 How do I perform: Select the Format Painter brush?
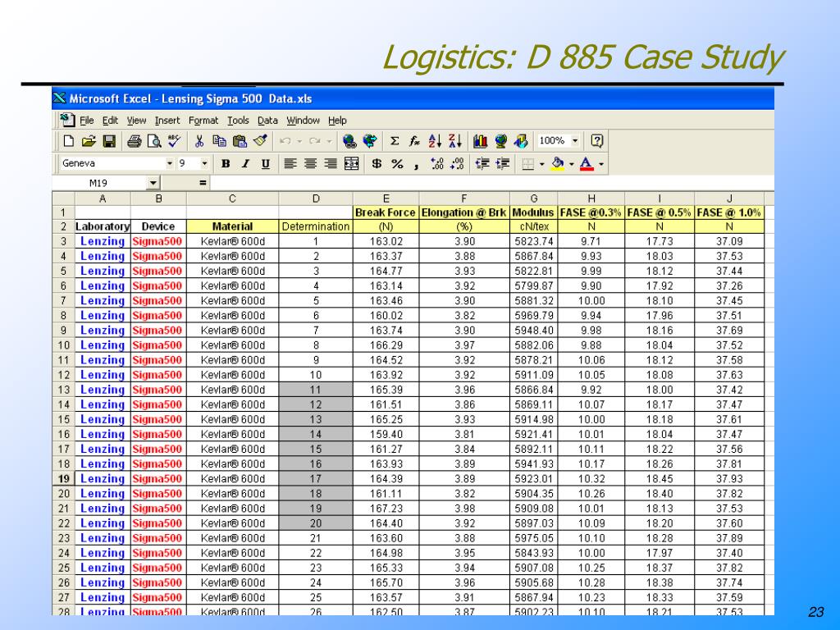pyautogui.click(x=260, y=141)
